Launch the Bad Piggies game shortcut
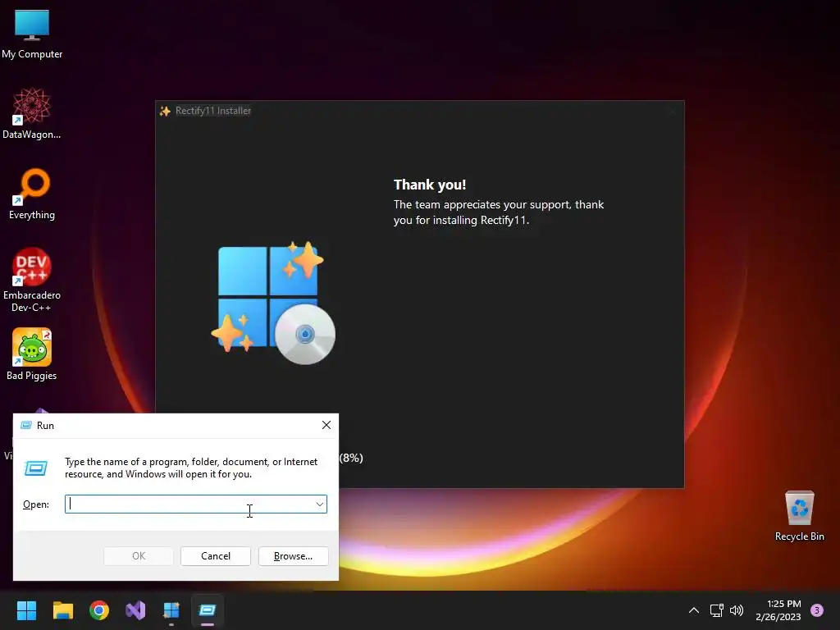The width and height of the screenshot is (840, 630). tap(32, 354)
